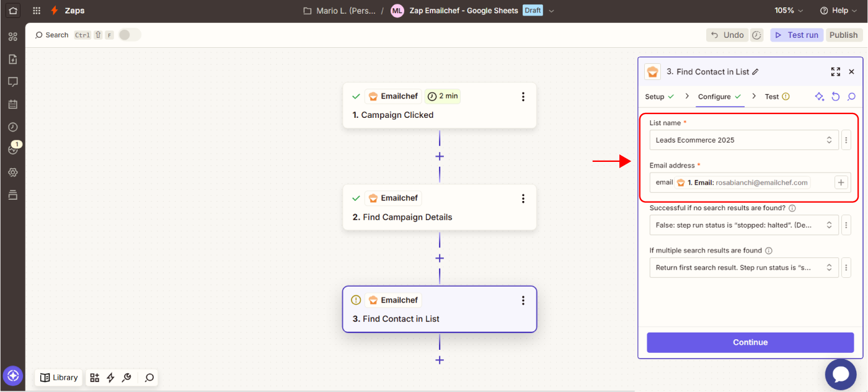Viewport: 868px width, 392px height.
Task: Add a step below Find Contact in List
Action: point(440,360)
